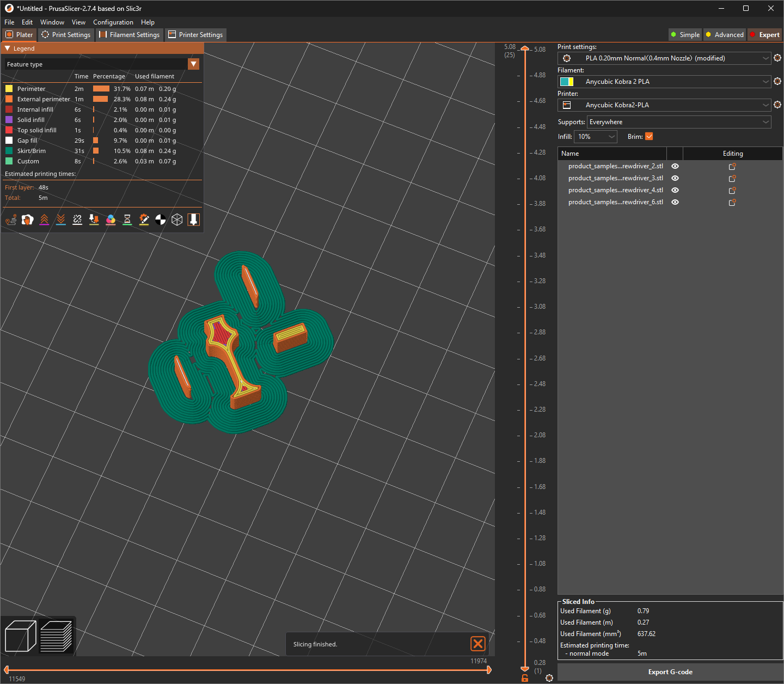Open the Edit menu
784x684 pixels.
tap(27, 22)
